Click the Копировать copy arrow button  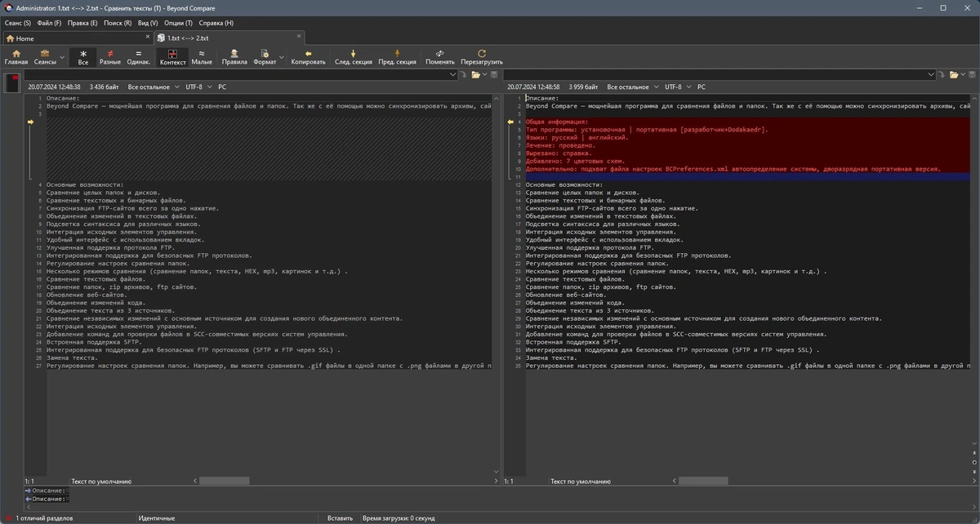[308, 57]
